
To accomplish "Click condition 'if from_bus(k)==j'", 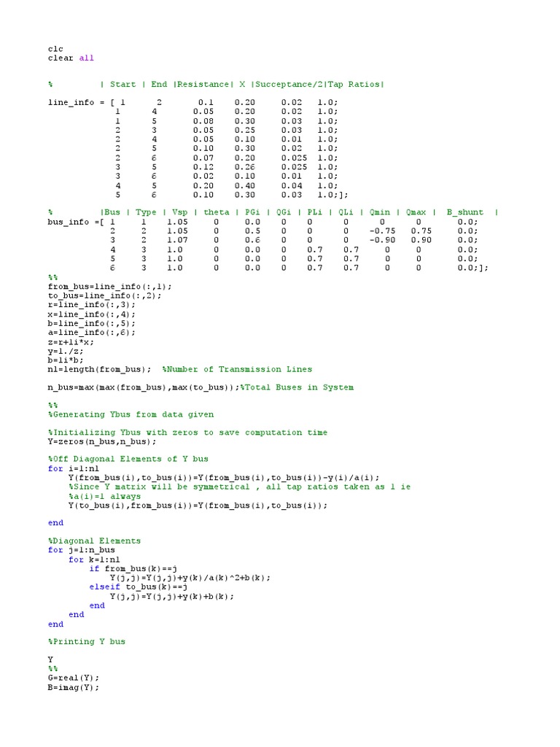I will pyautogui.click(x=133, y=569).
